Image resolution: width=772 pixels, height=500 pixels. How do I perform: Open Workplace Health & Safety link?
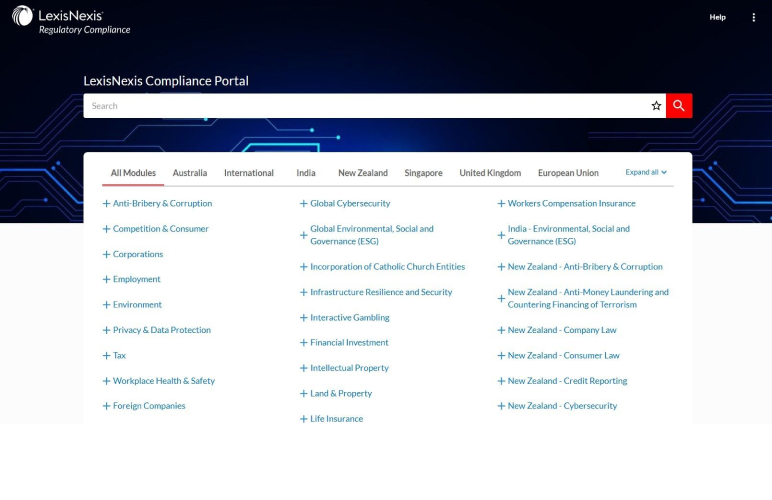pos(163,380)
